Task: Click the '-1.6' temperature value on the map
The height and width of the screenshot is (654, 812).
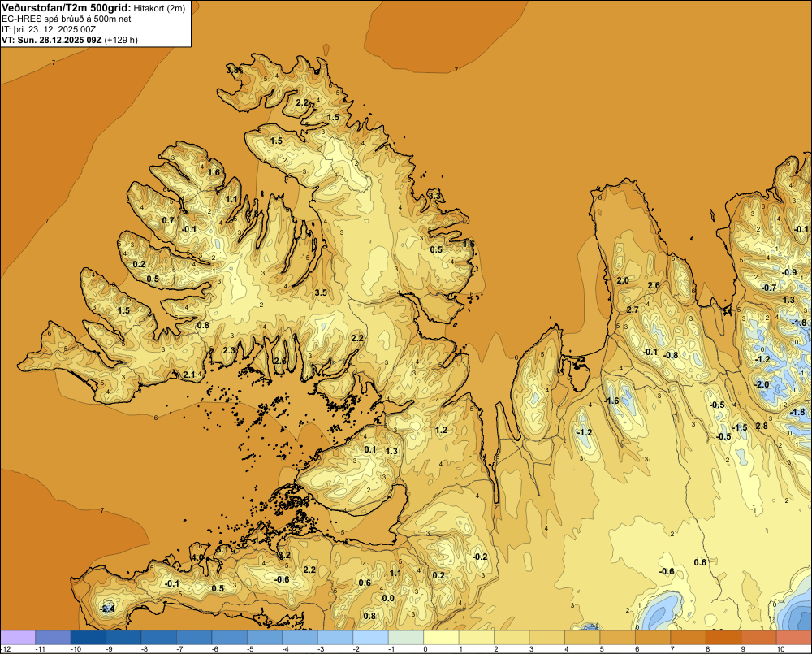Action: [x=611, y=401]
